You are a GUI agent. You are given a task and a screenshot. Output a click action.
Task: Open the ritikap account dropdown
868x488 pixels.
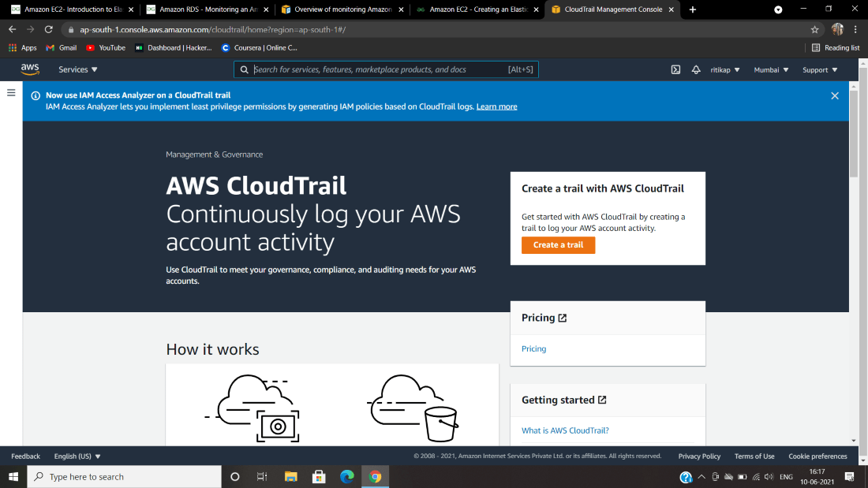coord(724,69)
